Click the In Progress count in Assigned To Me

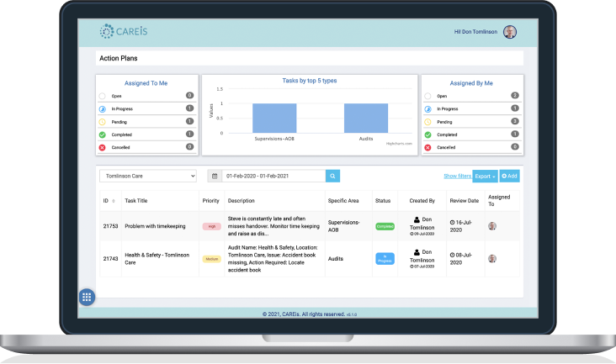(189, 108)
